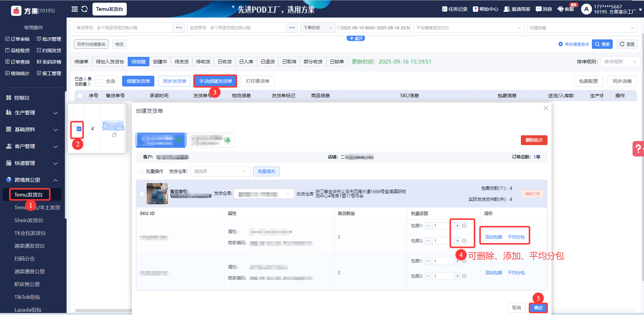Click the 备货单号 search input field
This screenshot has height=315, width=644.
point(123,28)
